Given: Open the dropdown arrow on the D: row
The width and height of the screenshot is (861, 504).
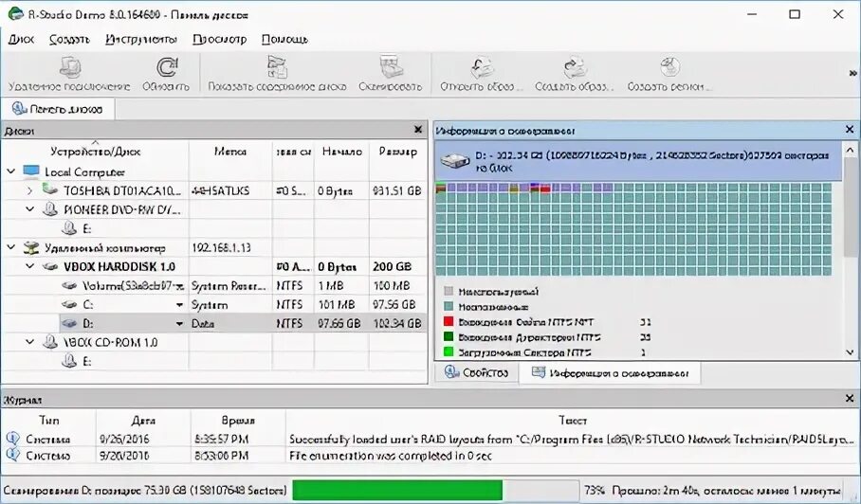Looking at the screenshot, I should pyautogui.click(x=179, y=324).
